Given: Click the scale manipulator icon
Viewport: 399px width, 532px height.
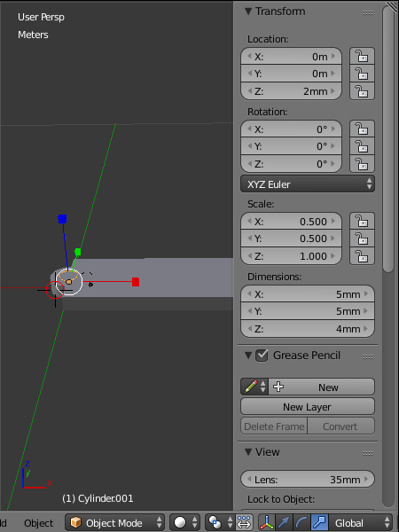Looking at the screenshot, I should click(x=319, y=522).
